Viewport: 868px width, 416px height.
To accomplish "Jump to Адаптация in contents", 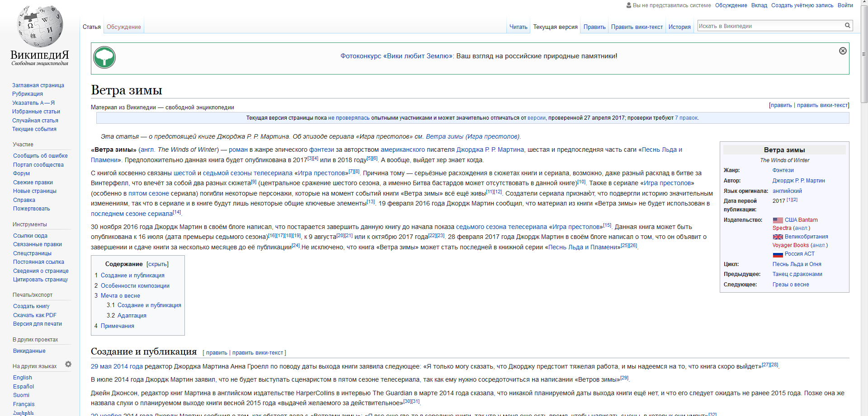I will (x=132, y=316).
